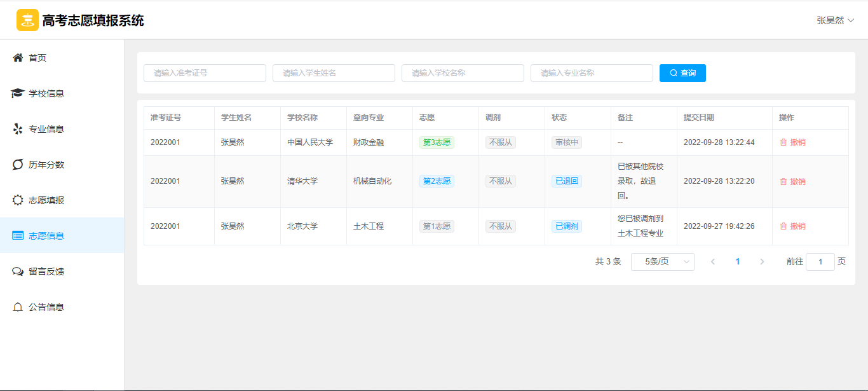Image resolution: width=868 pixels, height=391 pixels.
Task: Revoke the 中国人民大学 application with 撤销
Action: coord(792,142)
